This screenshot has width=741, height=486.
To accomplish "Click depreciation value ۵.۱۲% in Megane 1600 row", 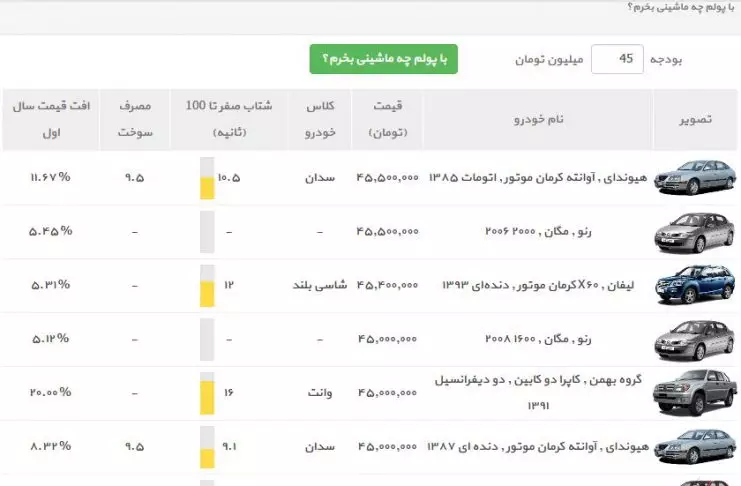I will [51, 338].
